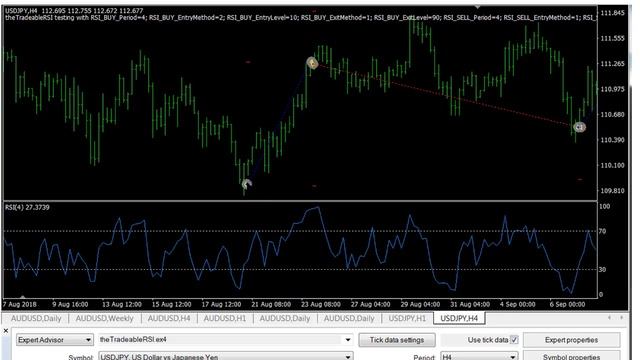Click the buy entry marker at chart low
Screen dimensions: 640x360
click(246, 184)
